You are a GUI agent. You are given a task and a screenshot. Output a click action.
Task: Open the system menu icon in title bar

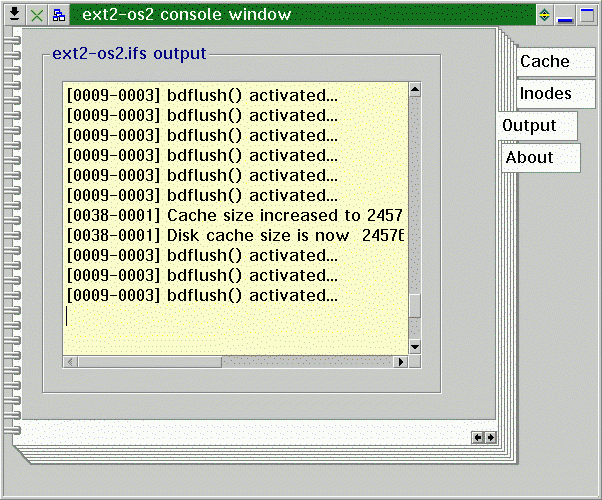(x=15, y=14)
